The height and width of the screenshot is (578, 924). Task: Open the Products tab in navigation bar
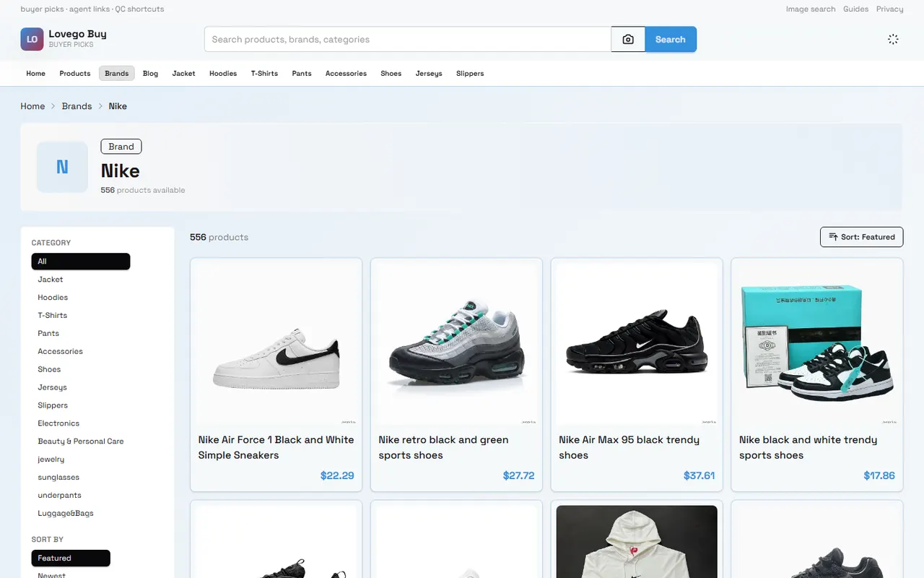click(75, 73)
